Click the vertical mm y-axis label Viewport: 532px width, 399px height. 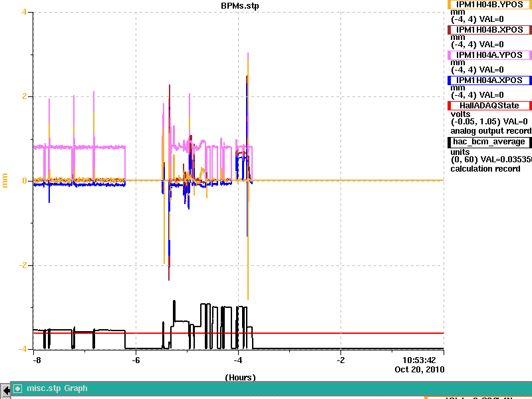coord(5,180)
